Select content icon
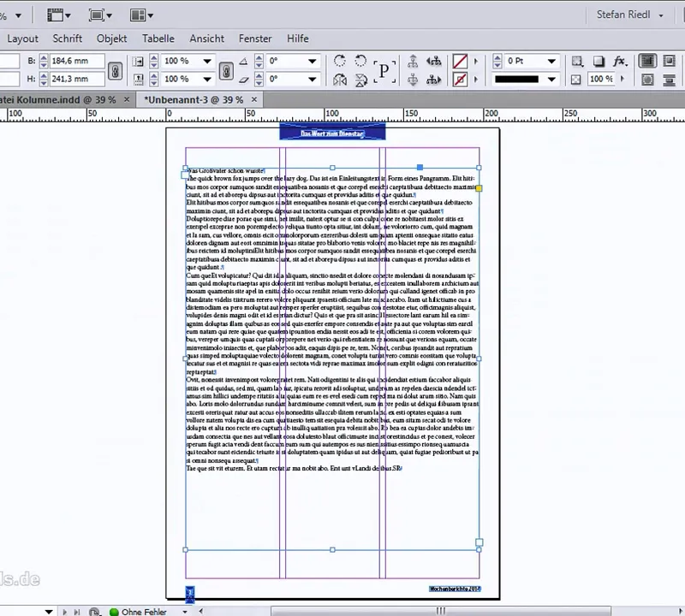The width and height of the screenshot is (685, 616). point(413,80)
